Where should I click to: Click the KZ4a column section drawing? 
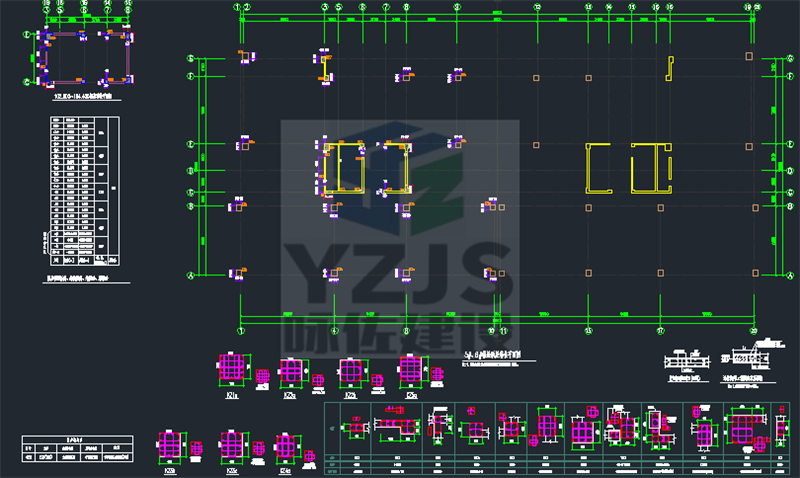coord(286,447)
